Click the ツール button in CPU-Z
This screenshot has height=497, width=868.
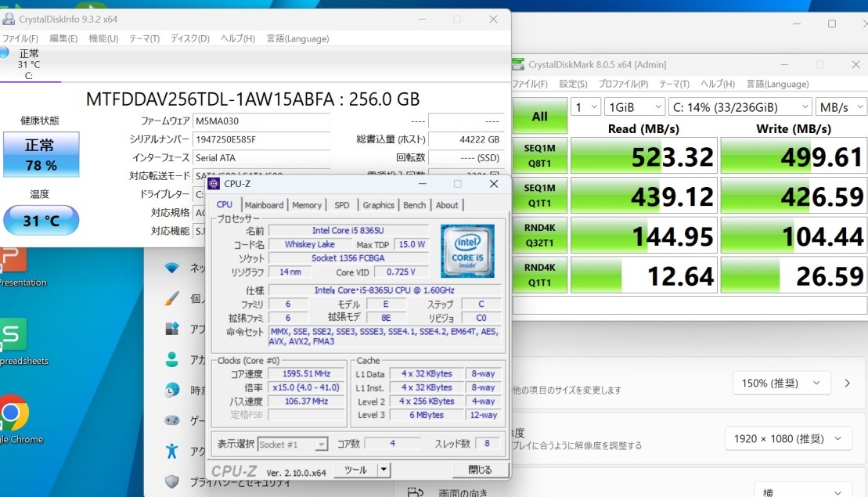pyautogui.click(x=355, y=470)
